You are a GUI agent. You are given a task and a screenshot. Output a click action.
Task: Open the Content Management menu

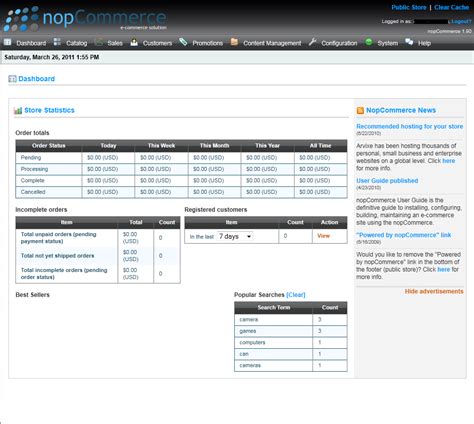pyautogui.click(x=272, y=43)
